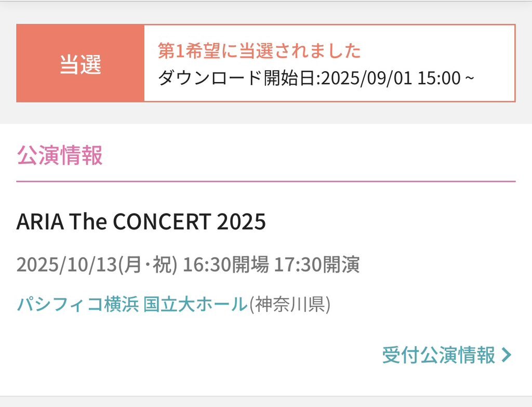
Task: Click the 2025/10/13(月・祝) performance date
Action: 97,265
